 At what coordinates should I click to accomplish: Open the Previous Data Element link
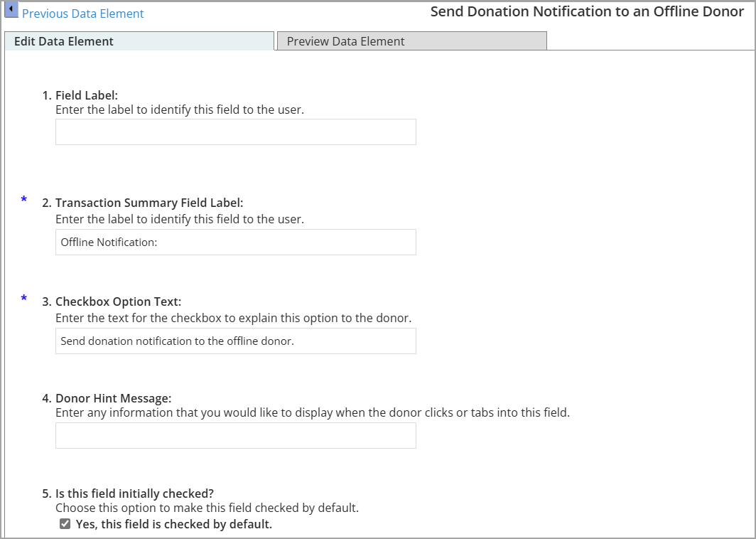pos(83,14)
